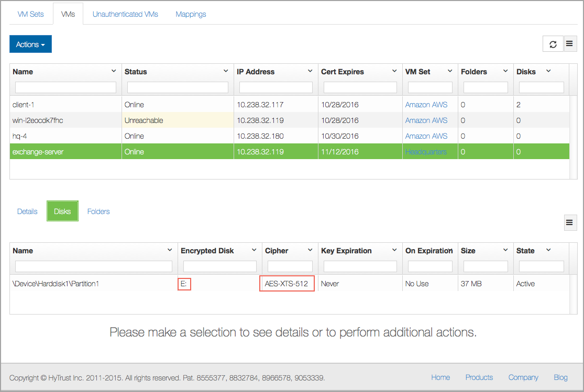Switch to the VM Sets tab
Screen dimensions: 584x392
[30, 14]
